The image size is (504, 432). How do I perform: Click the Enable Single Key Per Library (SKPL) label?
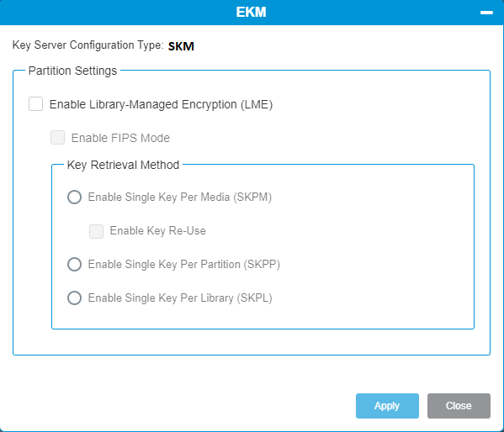(x=180, y=298)
